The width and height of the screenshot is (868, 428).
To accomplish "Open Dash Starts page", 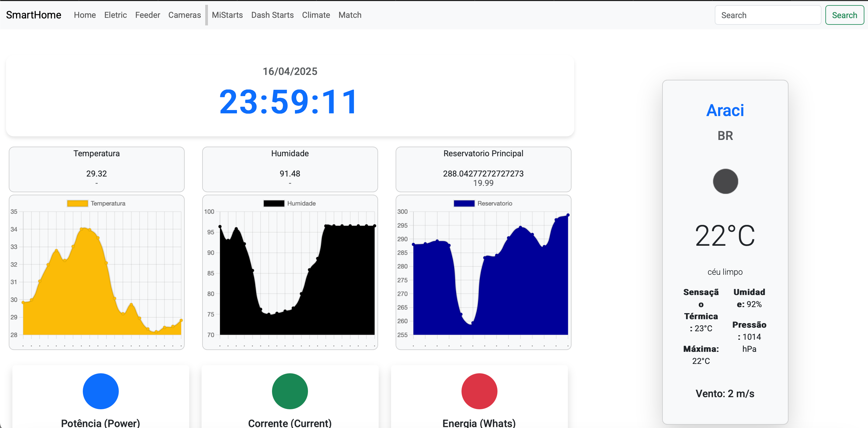I will [272, 15].
